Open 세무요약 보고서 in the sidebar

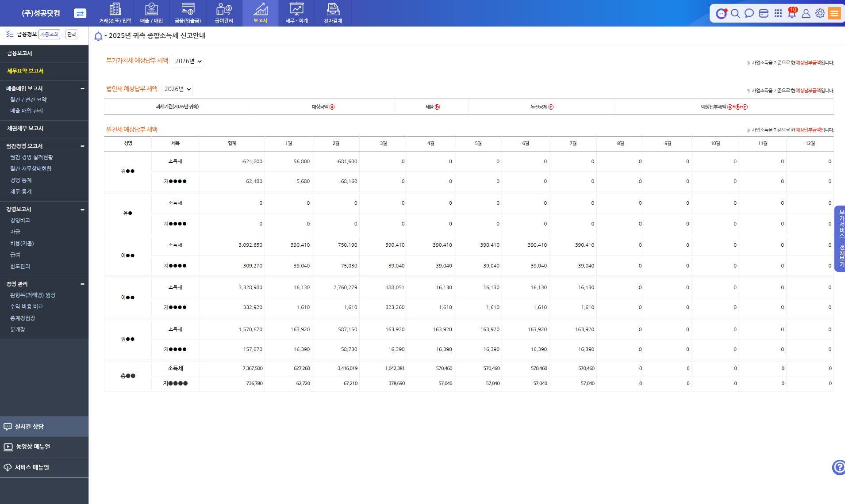[25, 71]
